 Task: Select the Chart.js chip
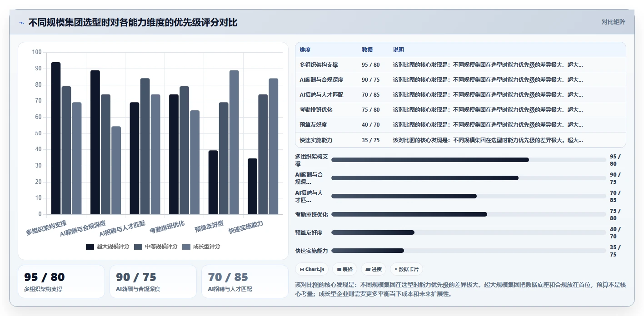point(312,269)
